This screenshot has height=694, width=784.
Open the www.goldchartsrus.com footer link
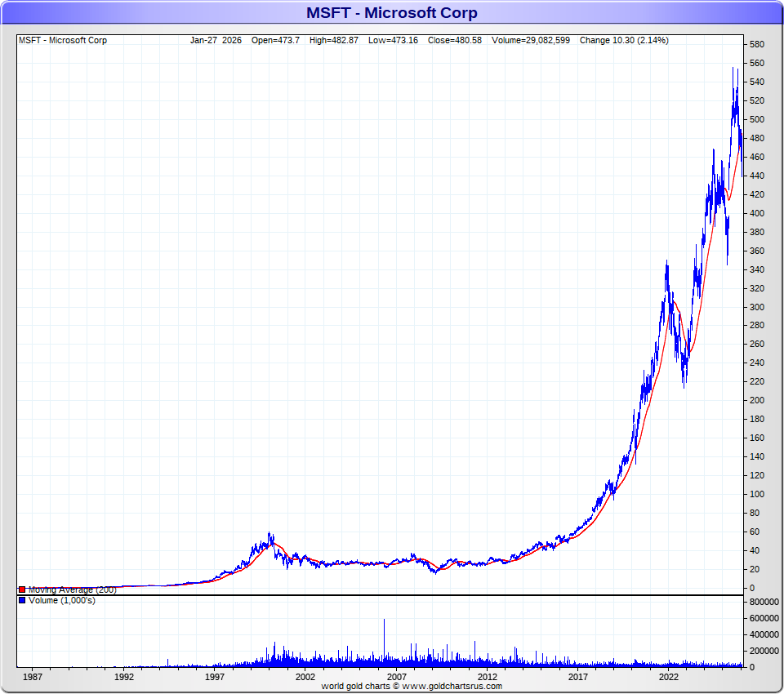click(x=452, y=686)
